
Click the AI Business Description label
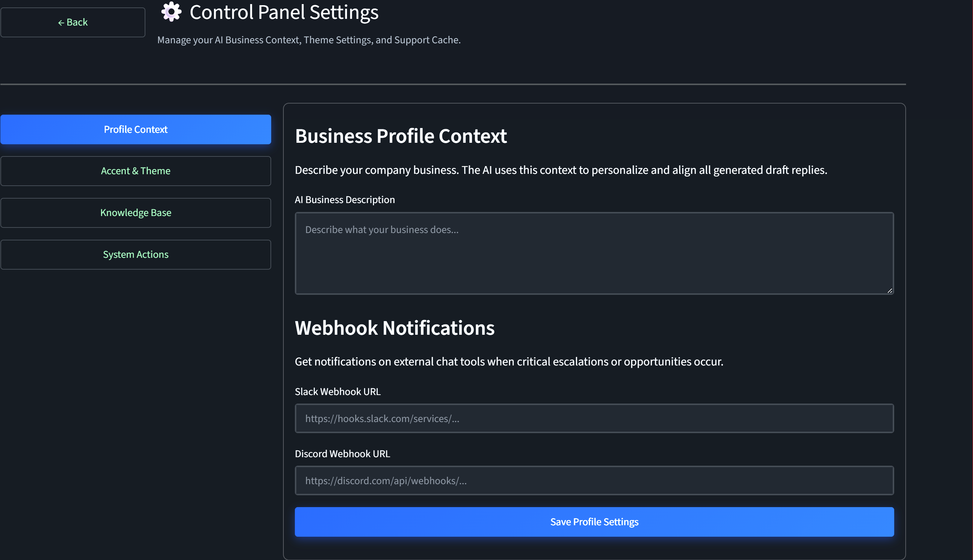[344, 200]
